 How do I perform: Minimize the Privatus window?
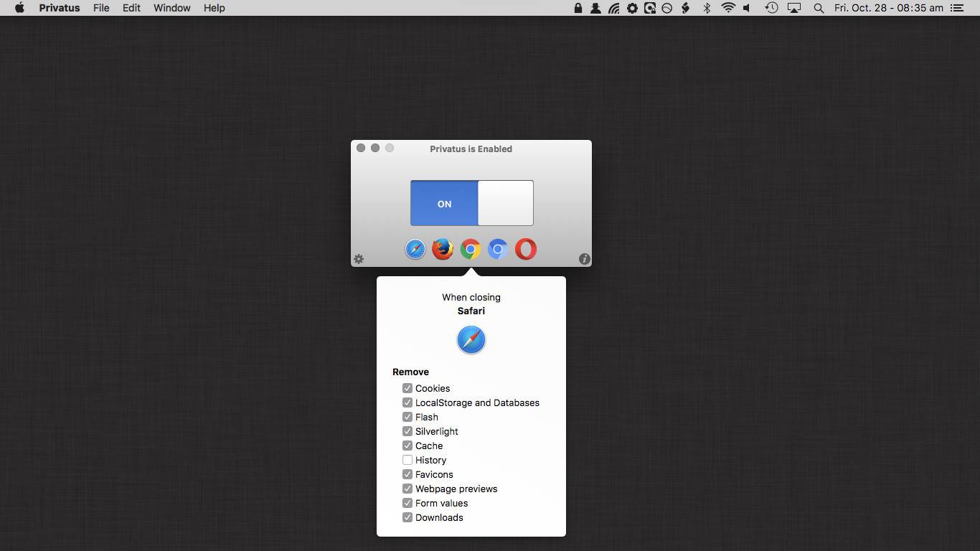click(x=375, y=148)
